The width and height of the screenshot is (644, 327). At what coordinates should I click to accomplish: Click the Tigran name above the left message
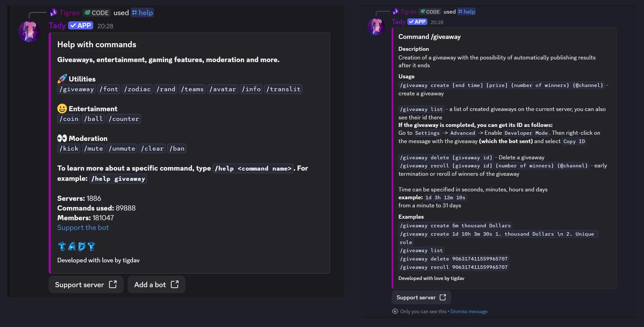(69, 13)
